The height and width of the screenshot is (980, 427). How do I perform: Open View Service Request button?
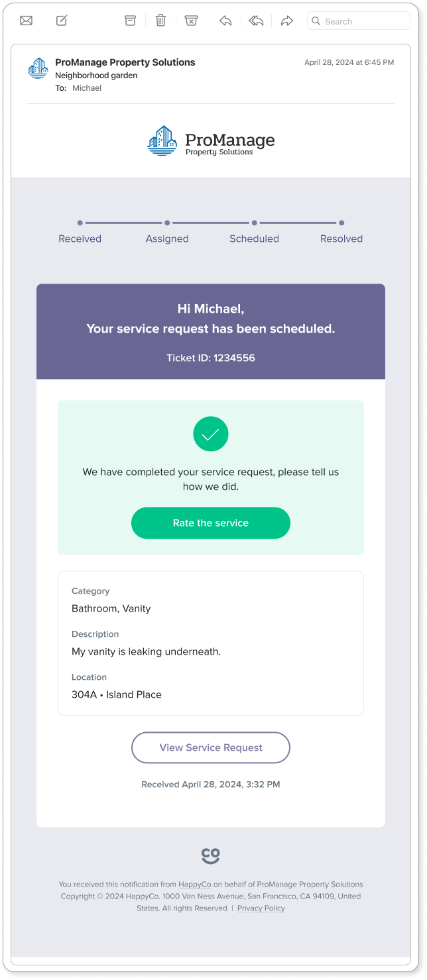[x=211, y=747]
